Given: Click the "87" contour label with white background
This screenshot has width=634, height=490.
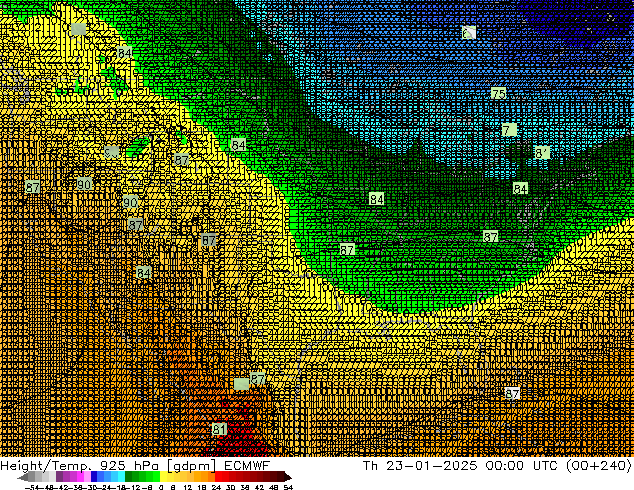Looking at the screenshot, I should click(512, 393).
